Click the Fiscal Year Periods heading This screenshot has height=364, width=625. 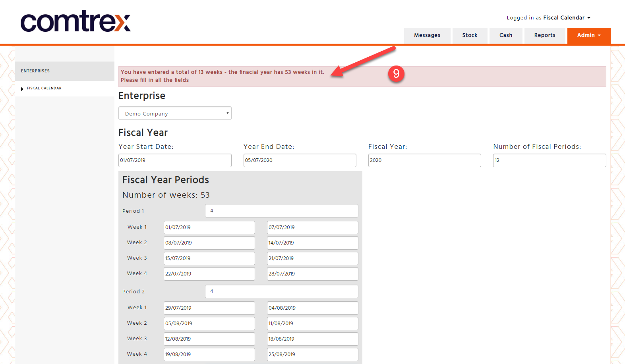tap(166, 180)
